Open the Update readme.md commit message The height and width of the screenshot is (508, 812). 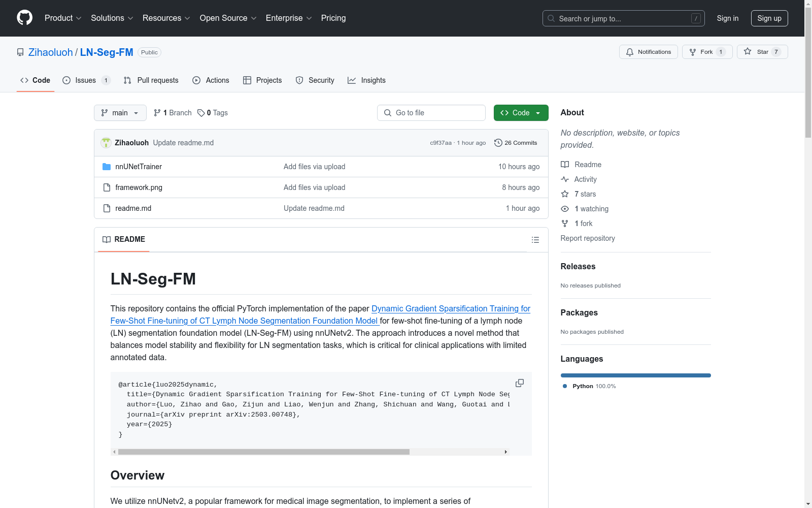coord(183,143)
